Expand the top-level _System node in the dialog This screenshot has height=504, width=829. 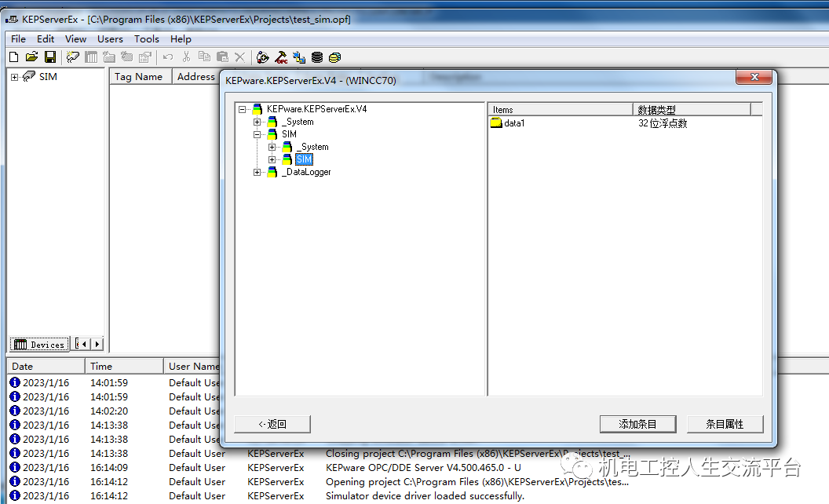tap(257, 122)
